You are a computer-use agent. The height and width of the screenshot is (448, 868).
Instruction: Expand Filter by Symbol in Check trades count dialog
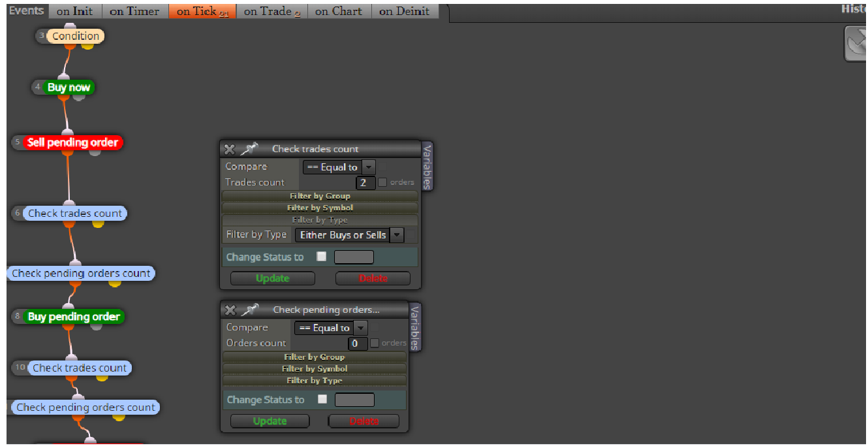[x=320, y=208]
